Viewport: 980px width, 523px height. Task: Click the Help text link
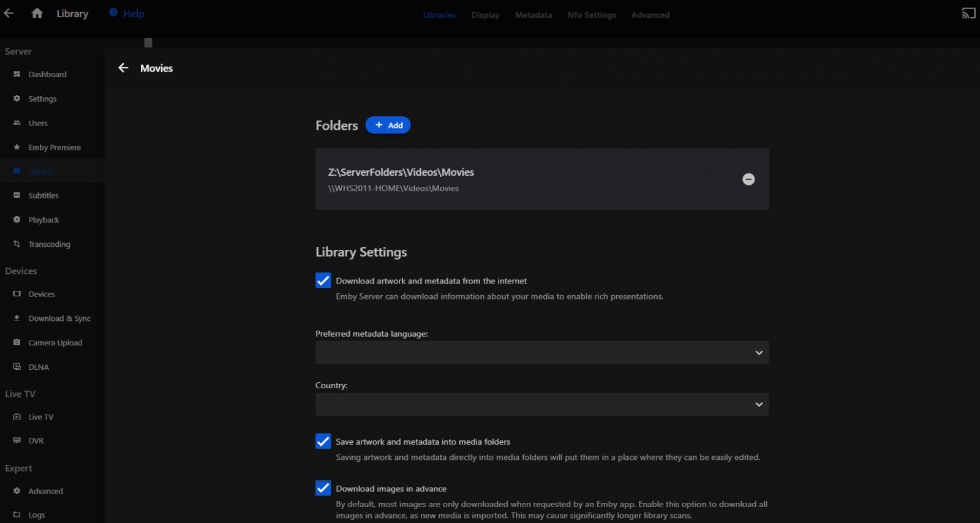(x=134, y=13)
